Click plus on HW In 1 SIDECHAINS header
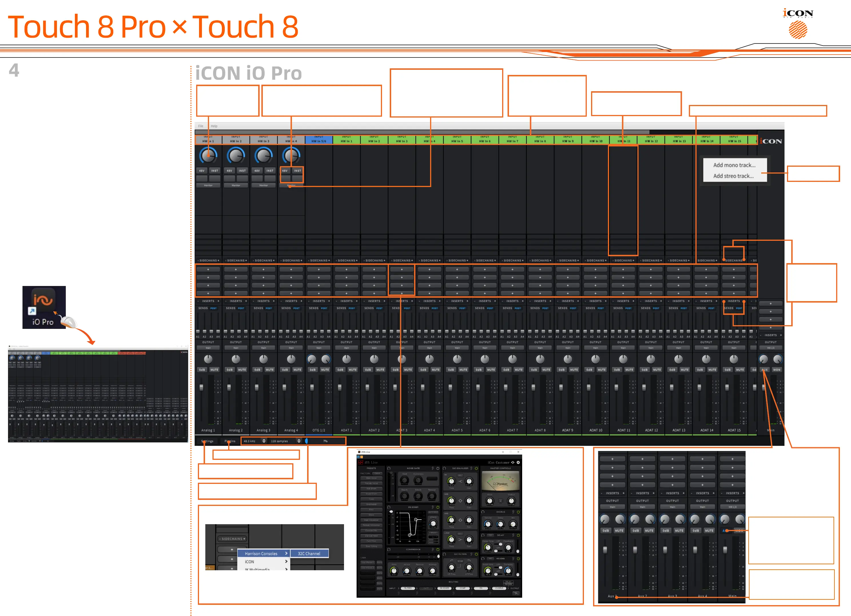This screenshot has width=851, height=616. tap(218, 260)
